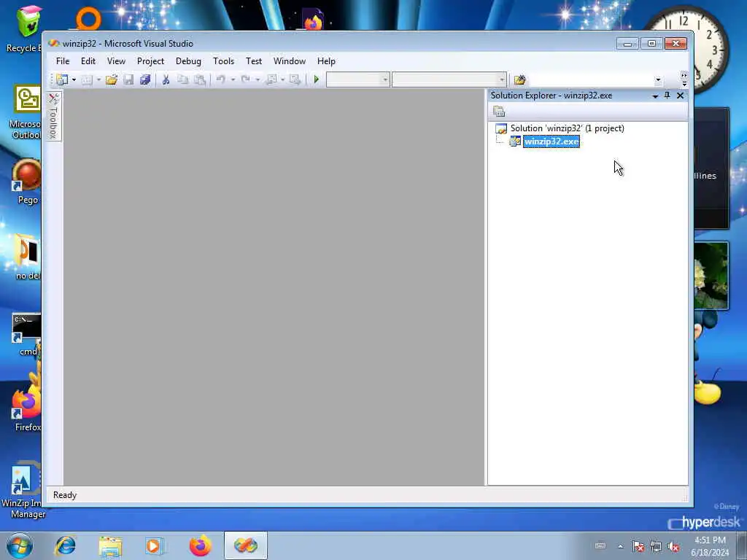The height and width of the screenshot is (560, 747).
Task: Open the View menu
Action: click(x=116, y=61)
